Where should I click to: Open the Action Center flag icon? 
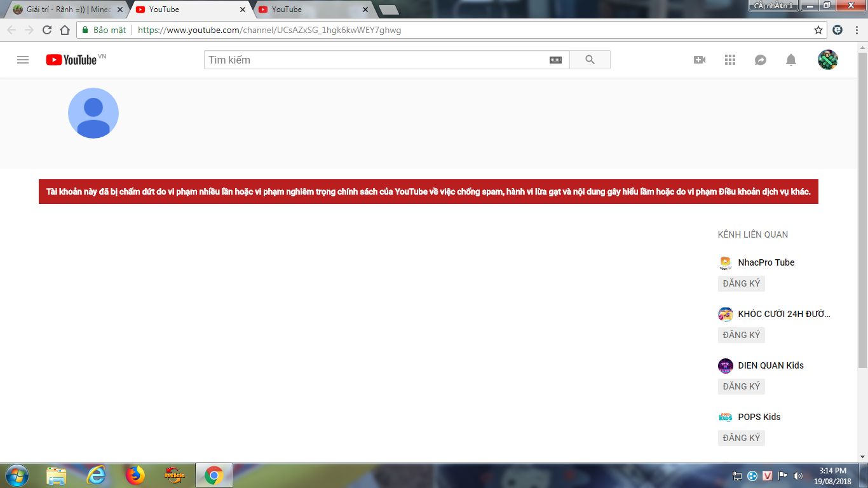click(783, 475)
